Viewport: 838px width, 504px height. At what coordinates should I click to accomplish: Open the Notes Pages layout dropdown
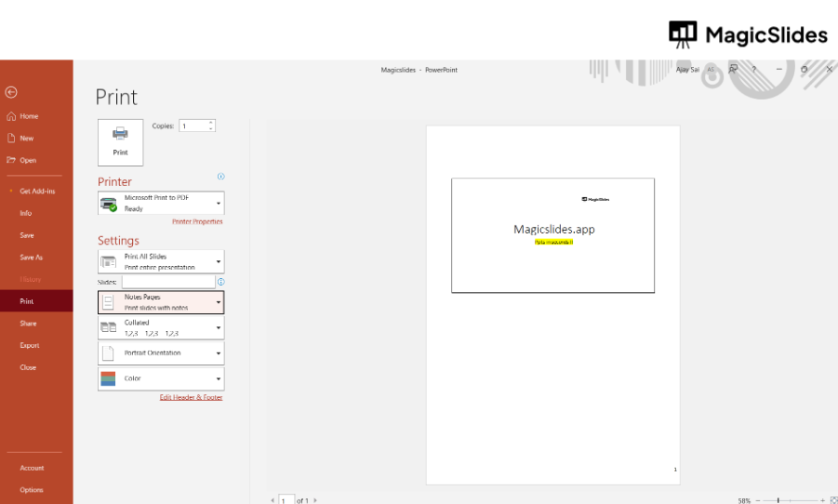[x=161, y=302]
